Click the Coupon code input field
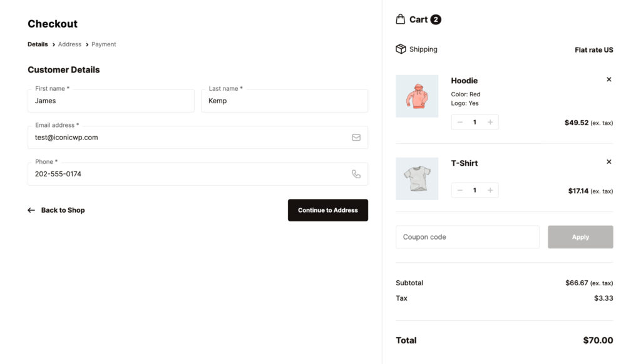This screenshot has width=641, height=364. pos(466,237)
